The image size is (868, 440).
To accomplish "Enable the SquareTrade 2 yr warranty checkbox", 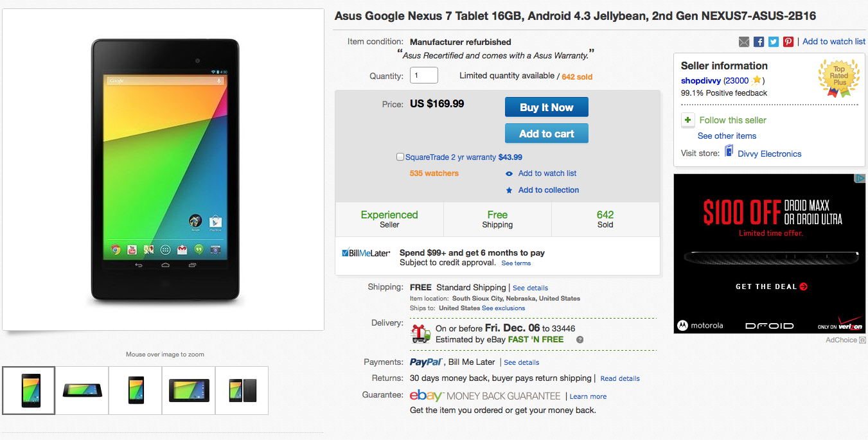I will pyautogui.click(x=400, y=157).
